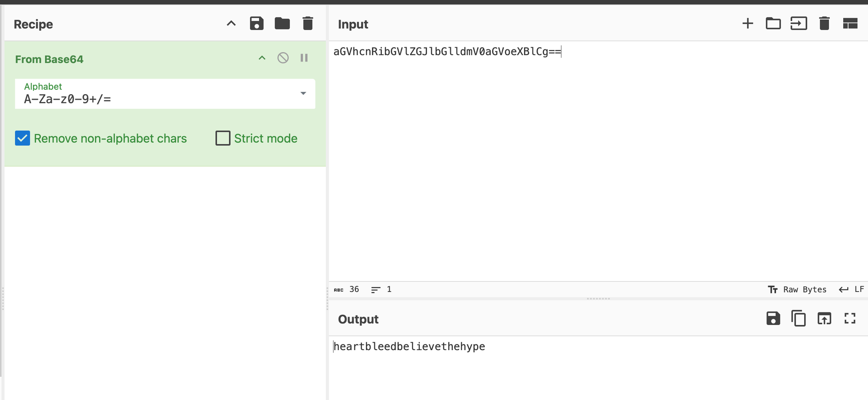Uncheck Remove non-alphabet chars

[x=23, y=138]
